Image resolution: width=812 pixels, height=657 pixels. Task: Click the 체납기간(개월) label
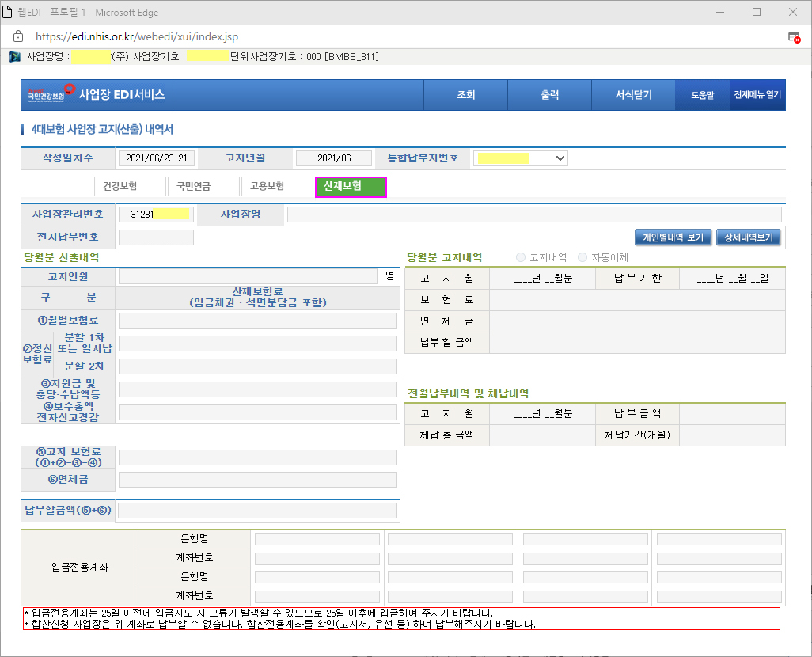click(x=637, y=435)
